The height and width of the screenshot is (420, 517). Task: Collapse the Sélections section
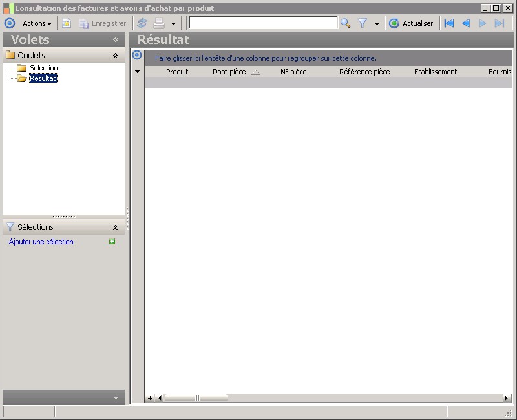(x=115, y=227)
